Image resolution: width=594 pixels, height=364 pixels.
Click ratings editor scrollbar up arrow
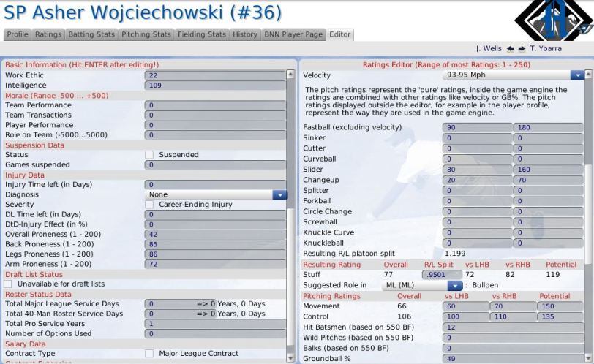pos(588,74)
